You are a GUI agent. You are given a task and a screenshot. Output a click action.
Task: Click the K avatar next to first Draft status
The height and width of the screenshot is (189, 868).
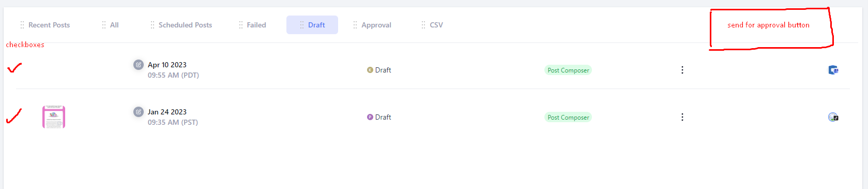(x=370, y=70)
